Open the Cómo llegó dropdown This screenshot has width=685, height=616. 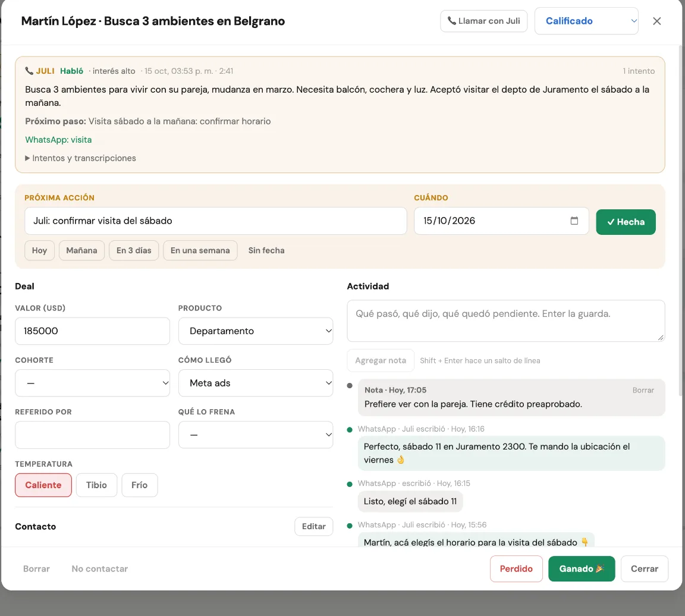(256, 383)
